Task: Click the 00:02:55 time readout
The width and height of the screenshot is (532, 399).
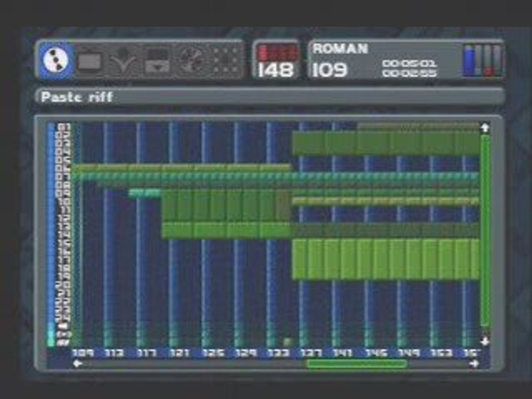Action: (x=410, y=73)
